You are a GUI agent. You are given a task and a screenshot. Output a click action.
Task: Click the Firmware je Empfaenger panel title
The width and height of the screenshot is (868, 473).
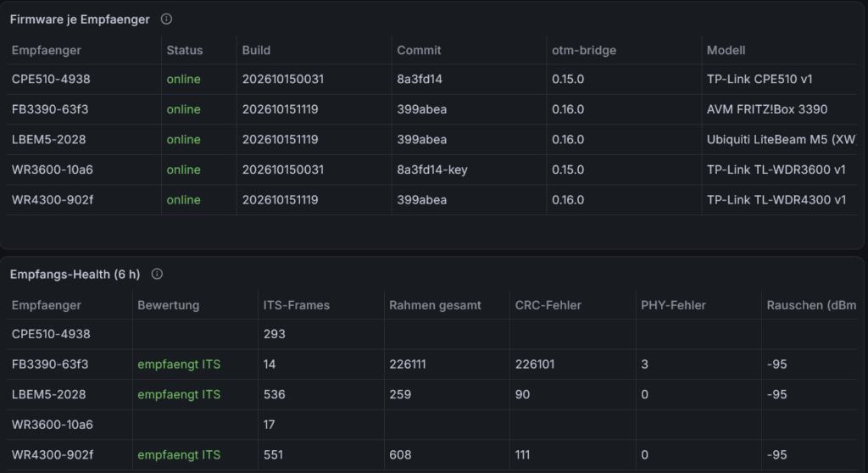tap(80, 19)
